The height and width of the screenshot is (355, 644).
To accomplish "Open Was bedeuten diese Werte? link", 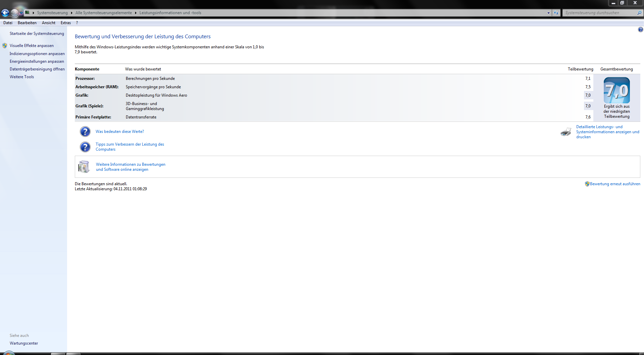I will (x=120, y=132).
